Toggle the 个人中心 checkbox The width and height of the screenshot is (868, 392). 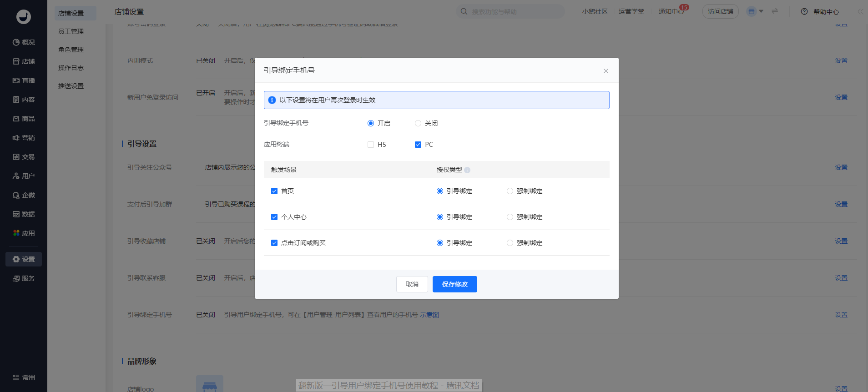274,217
